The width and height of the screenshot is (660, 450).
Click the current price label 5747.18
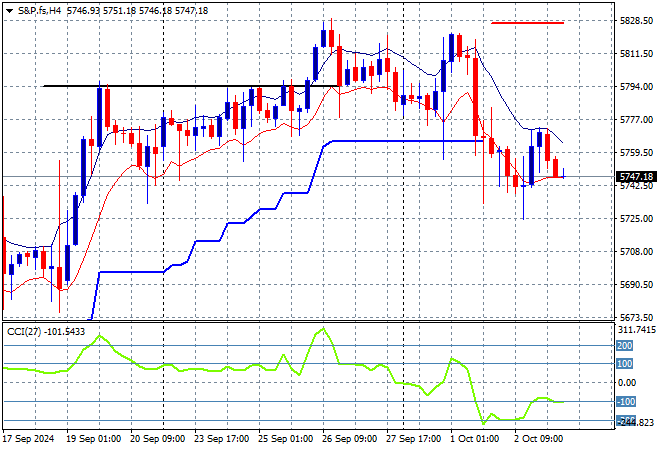click(636, 177)
